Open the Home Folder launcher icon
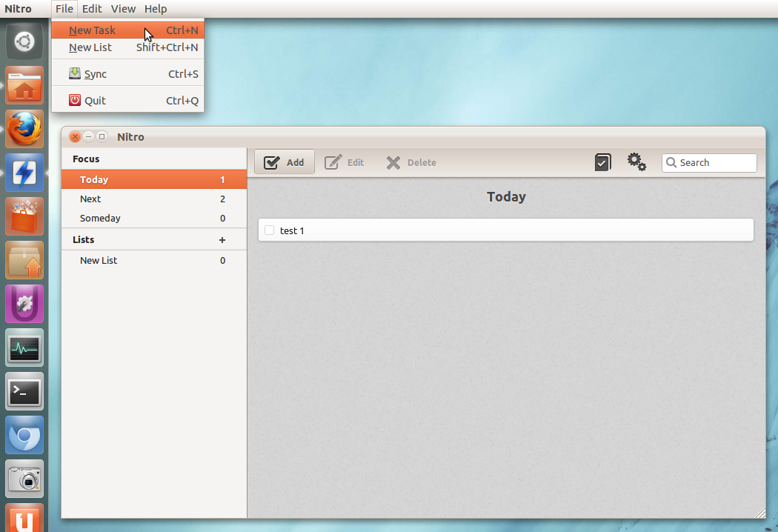Screen dimensions: 778x532 click(x=24, y=85)
